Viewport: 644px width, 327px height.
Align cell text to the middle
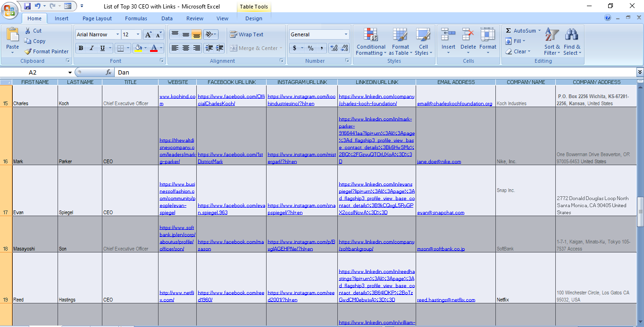click(x=186, y=34)
